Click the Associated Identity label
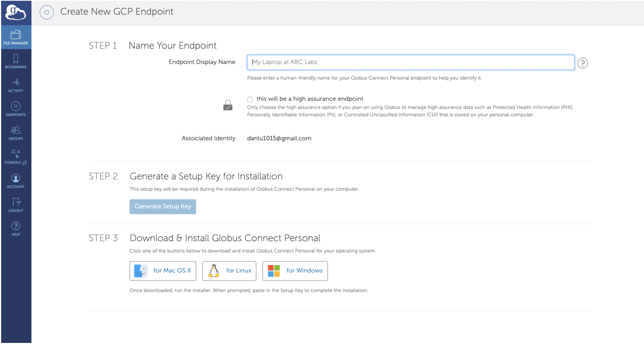644x346 pixels. [208, 139]
